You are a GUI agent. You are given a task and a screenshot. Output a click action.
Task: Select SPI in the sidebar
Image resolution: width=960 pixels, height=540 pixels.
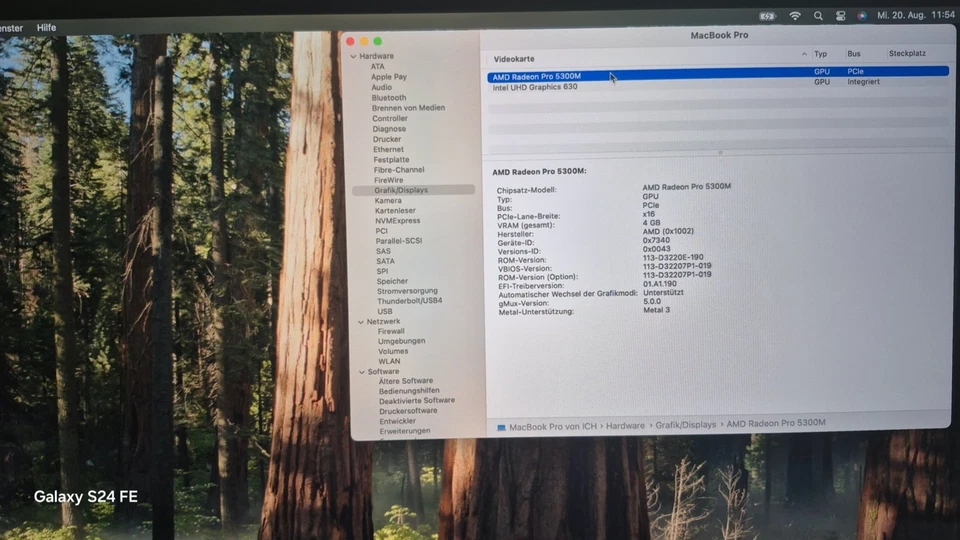point(383,272)
